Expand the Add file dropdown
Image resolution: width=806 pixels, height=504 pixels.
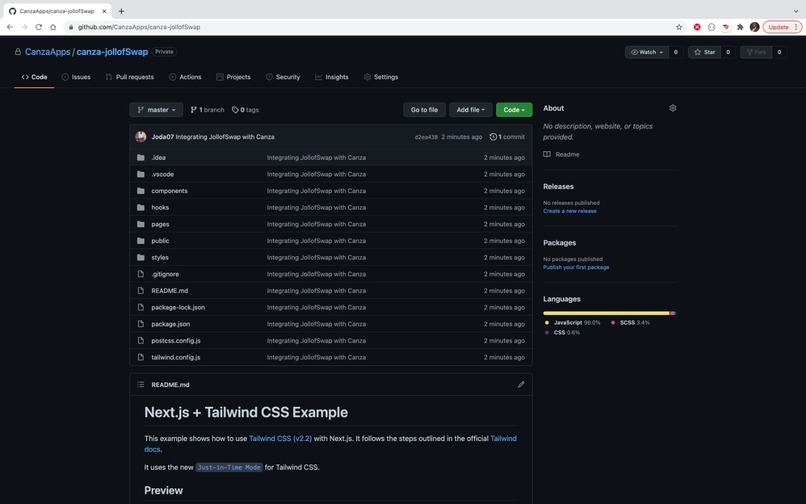470,110
